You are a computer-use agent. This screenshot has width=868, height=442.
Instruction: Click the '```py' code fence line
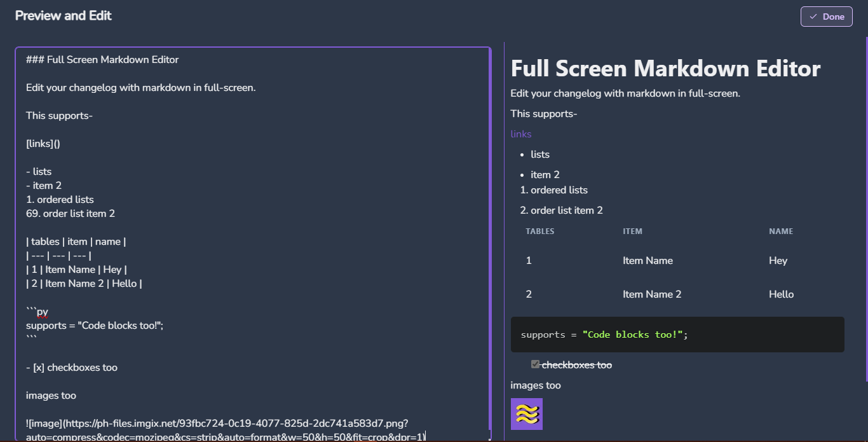(37, 312)
